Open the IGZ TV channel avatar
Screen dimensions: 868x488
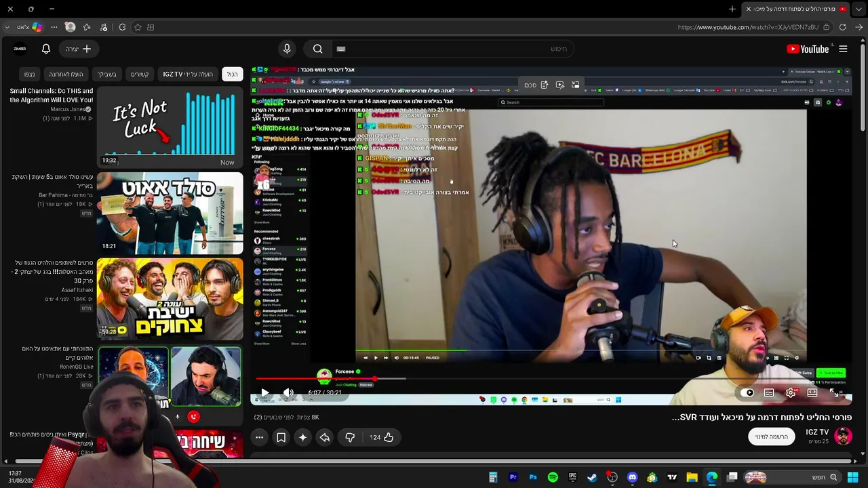[x=843, y=436]
